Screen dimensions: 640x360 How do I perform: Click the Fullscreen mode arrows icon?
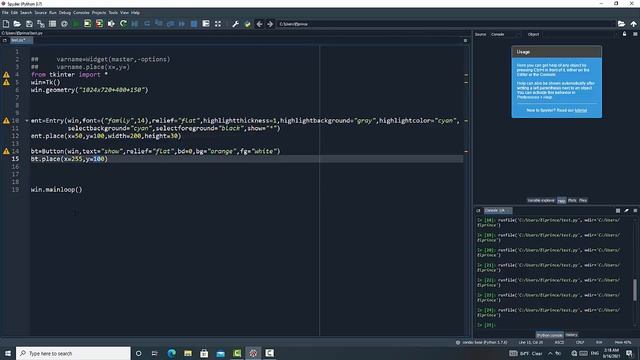click(218, 24)
